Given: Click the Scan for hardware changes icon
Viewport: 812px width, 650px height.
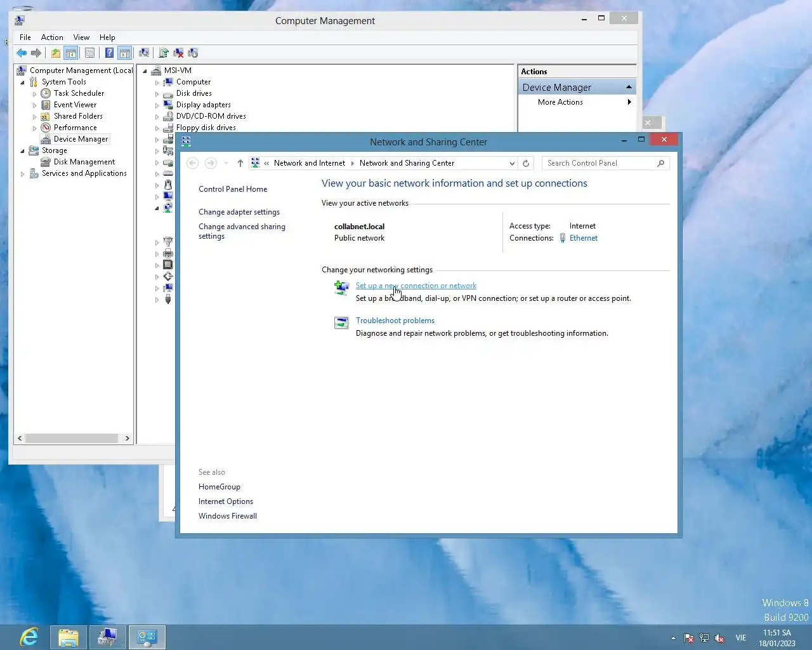Looking at the screenshot, I should (x=144, y=53).
